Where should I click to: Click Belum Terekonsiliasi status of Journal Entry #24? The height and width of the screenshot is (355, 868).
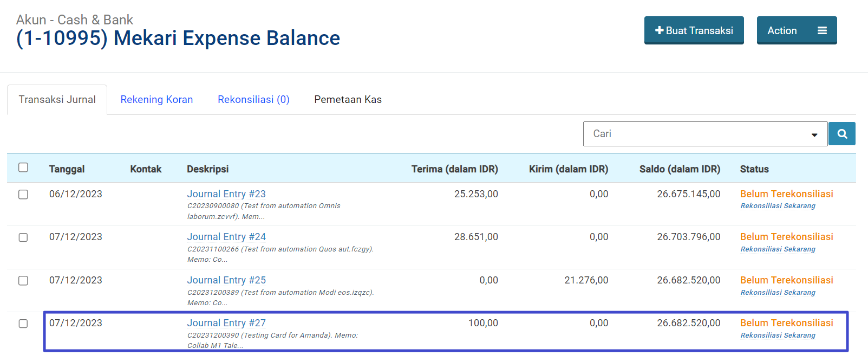[x=786, y=237]
